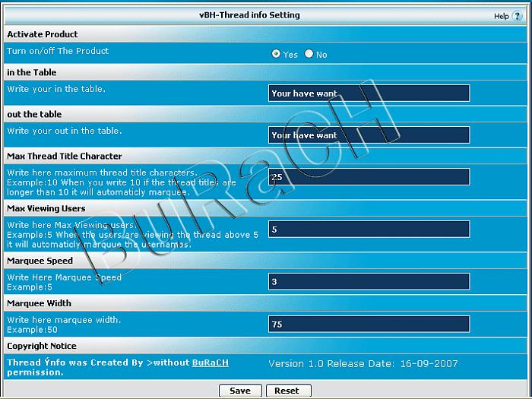
Task: Focus the Max Viewing Users input
Action: (369, 230)
